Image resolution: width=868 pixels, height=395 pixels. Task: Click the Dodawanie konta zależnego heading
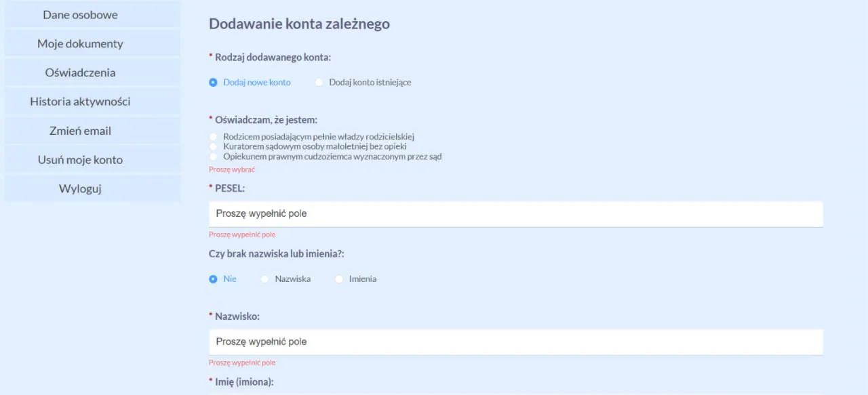pos(299,24)
